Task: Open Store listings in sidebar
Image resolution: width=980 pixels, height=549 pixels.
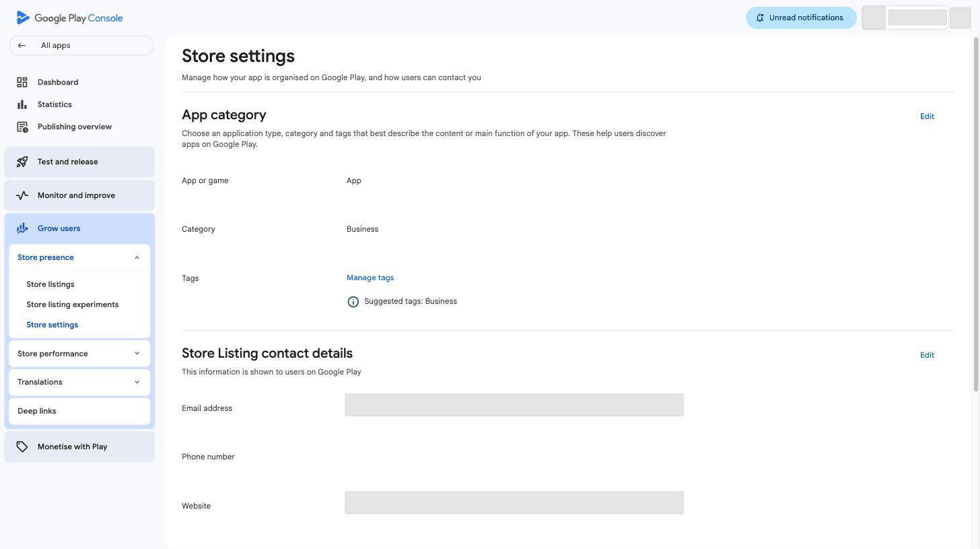Action: pos(50,284)
